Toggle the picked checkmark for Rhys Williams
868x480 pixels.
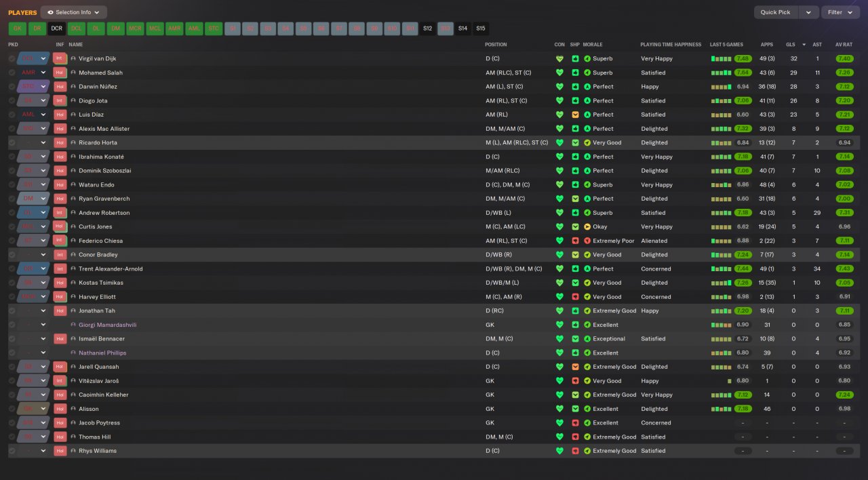[x=12, y=451]
